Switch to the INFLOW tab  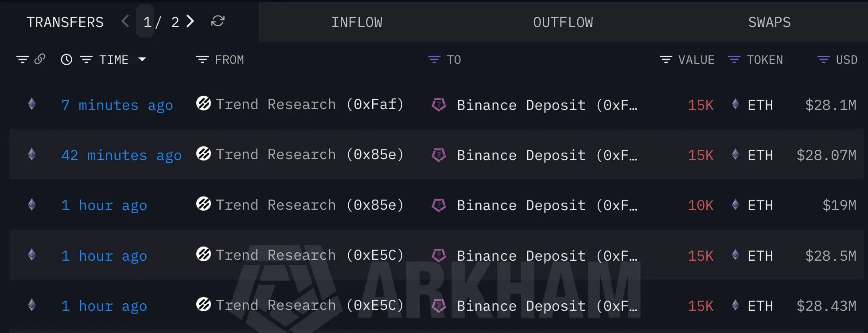(x=357, y=22)
